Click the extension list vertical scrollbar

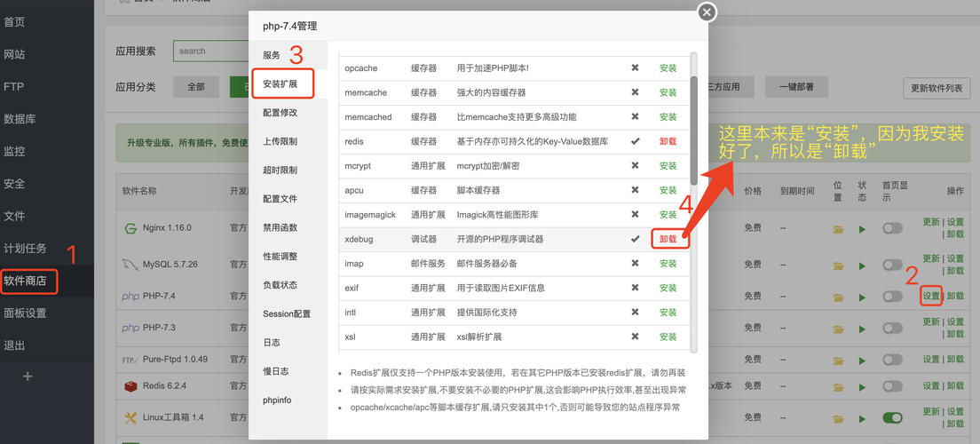tap(694, 130)
